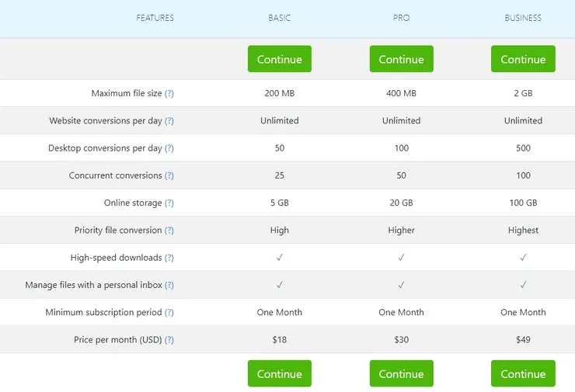Click the High-speed downloads checkmark under PRO
This screenshot has width=575, height=392.
click(401, 258)
